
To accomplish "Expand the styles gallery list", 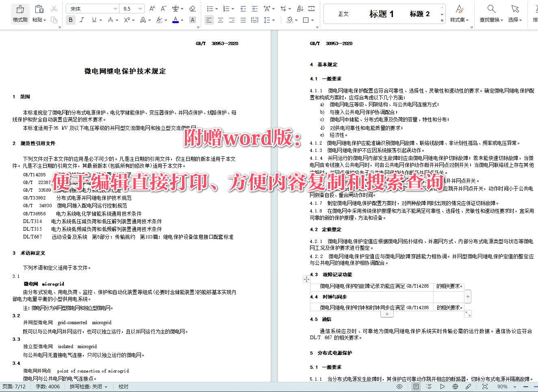I will [442, 20].
